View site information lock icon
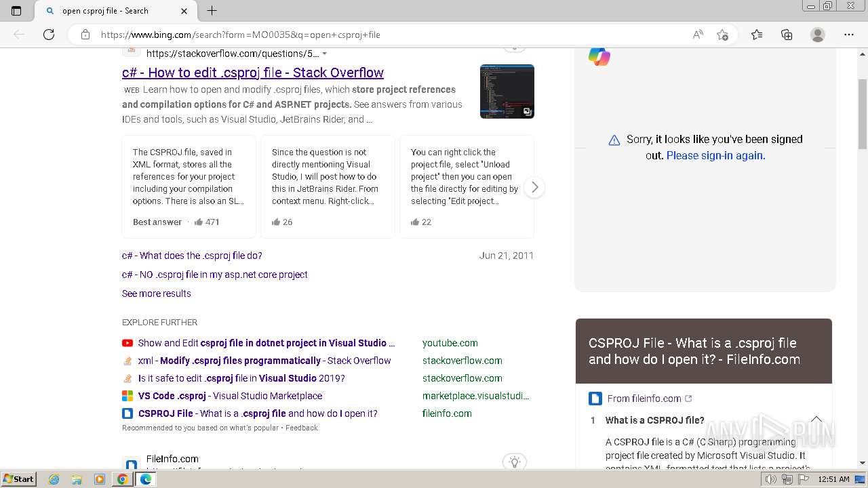The height and width of the screenshot is (488, 868). (x=85, y=35)
